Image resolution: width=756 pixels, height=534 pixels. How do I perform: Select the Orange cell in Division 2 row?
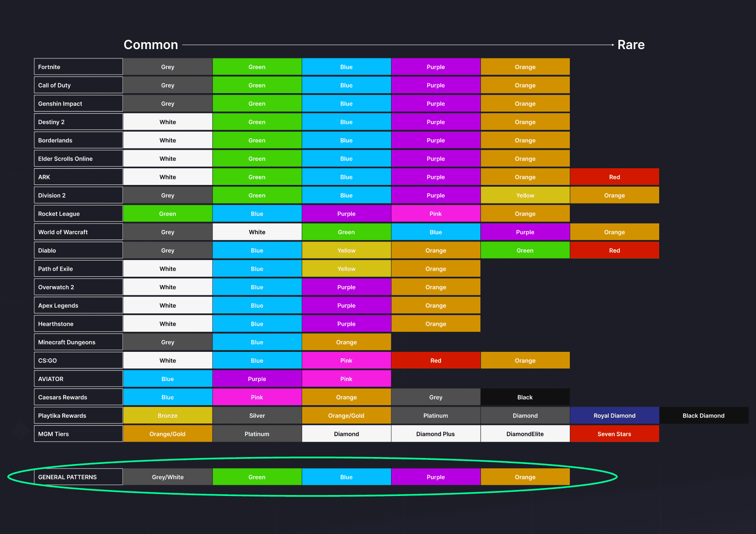pyautogui.click(x=614, y=195)
